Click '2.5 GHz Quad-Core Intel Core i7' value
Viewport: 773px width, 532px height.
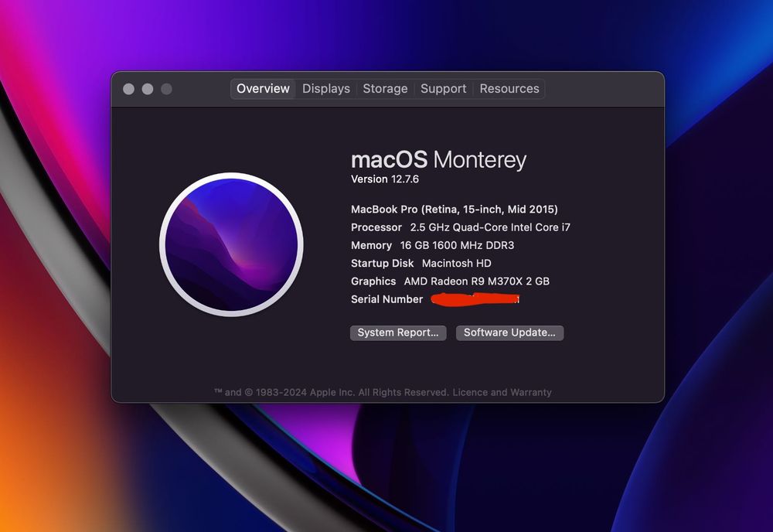pos(490,227)
